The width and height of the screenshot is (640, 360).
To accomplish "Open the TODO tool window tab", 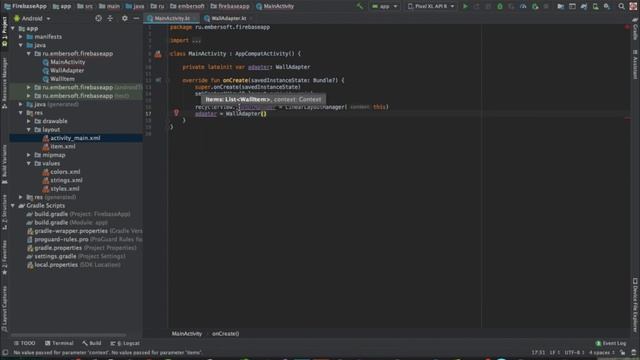I will pyautogui.click(x=24, y=343).
